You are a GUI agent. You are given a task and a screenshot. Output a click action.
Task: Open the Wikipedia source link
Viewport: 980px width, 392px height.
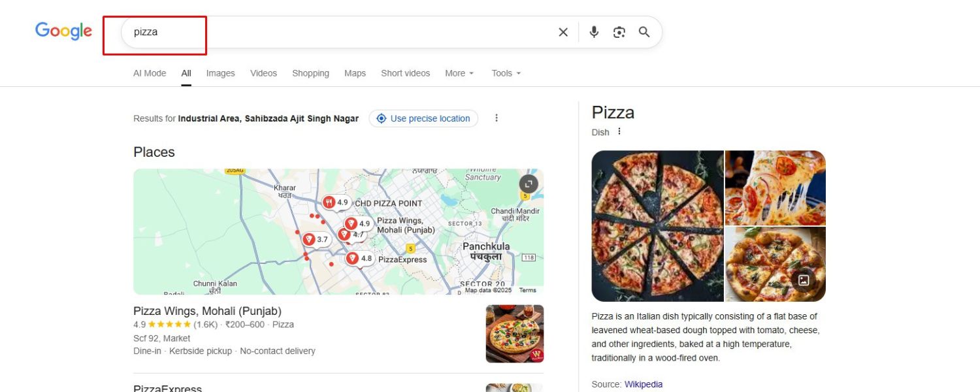click(x=643, y=384)
